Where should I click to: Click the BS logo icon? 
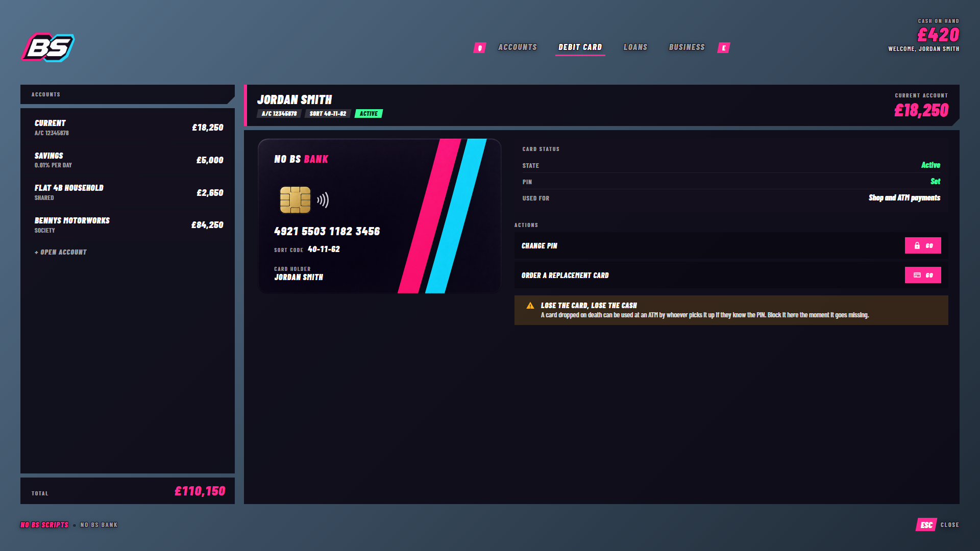point(48,47)
